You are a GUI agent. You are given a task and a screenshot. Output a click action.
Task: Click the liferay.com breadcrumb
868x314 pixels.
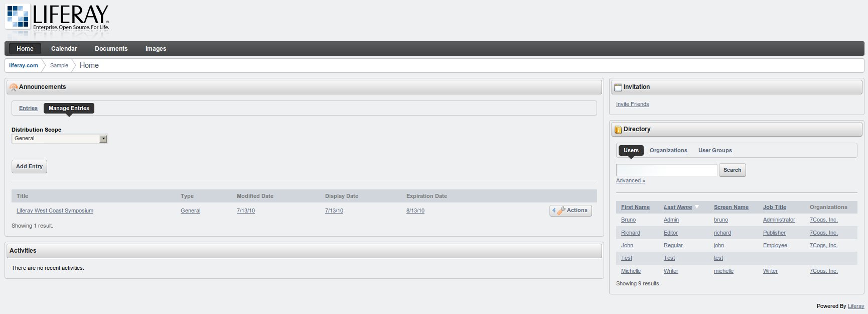pos(24,65)
